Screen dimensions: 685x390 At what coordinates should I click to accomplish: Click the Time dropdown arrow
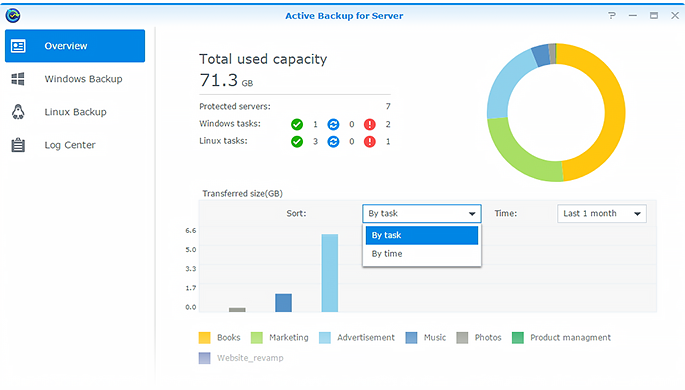point(637,214)
